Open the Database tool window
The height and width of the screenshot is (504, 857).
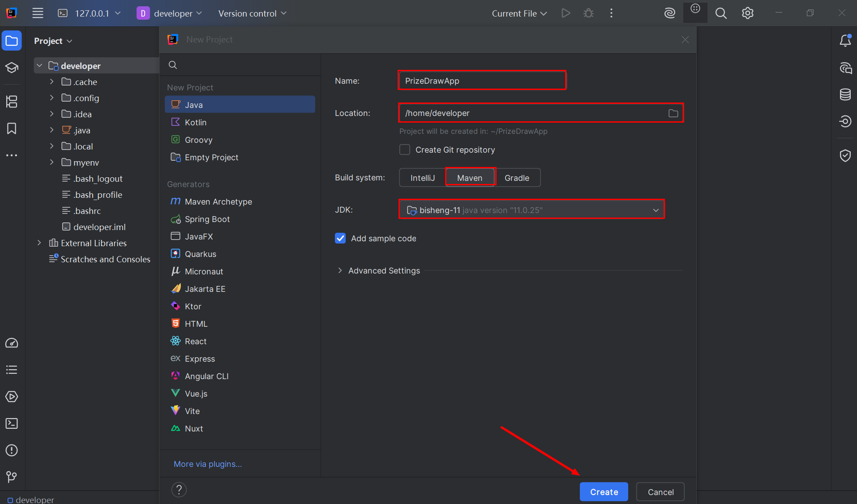(x=845, y=94)
